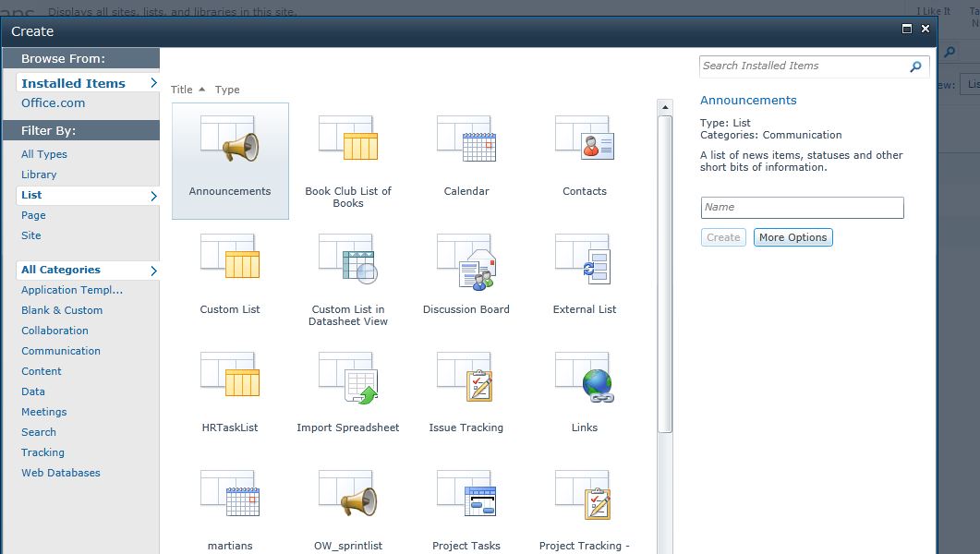The height and width of the screenshot is (554, 980).
Task: Sort items by Title column
Action: point(182,90)
